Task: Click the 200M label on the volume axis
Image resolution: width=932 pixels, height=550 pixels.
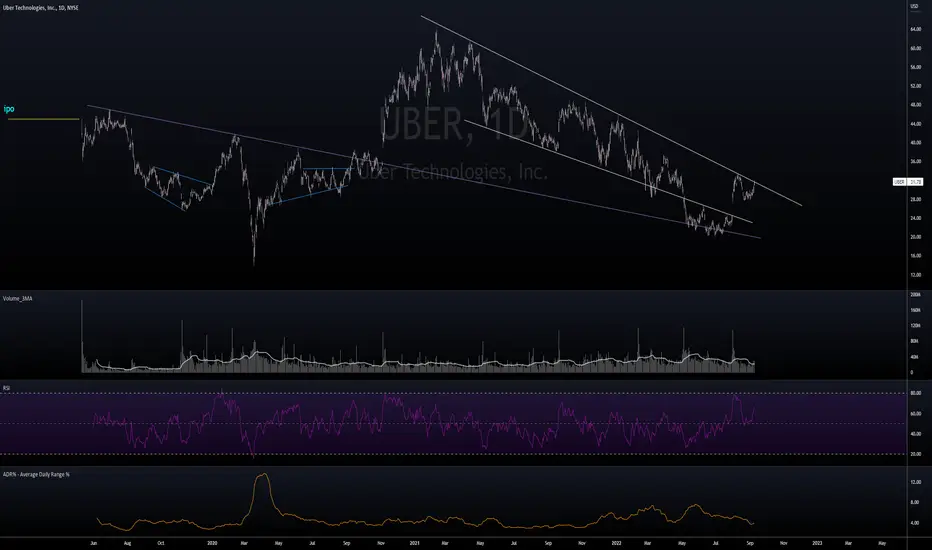Action: pyautogui.click(x=915, y=295)
